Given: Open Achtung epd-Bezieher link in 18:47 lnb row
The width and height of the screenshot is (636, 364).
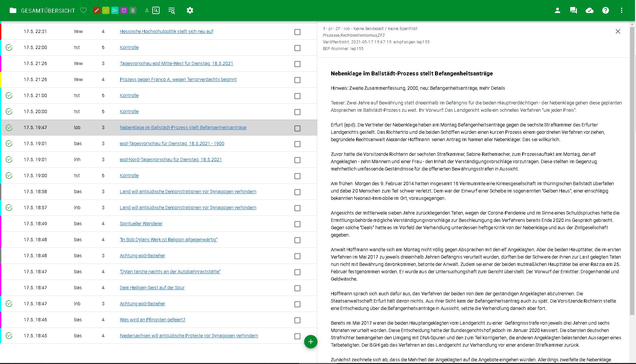Looking at the screenshot, I should 142,304.
